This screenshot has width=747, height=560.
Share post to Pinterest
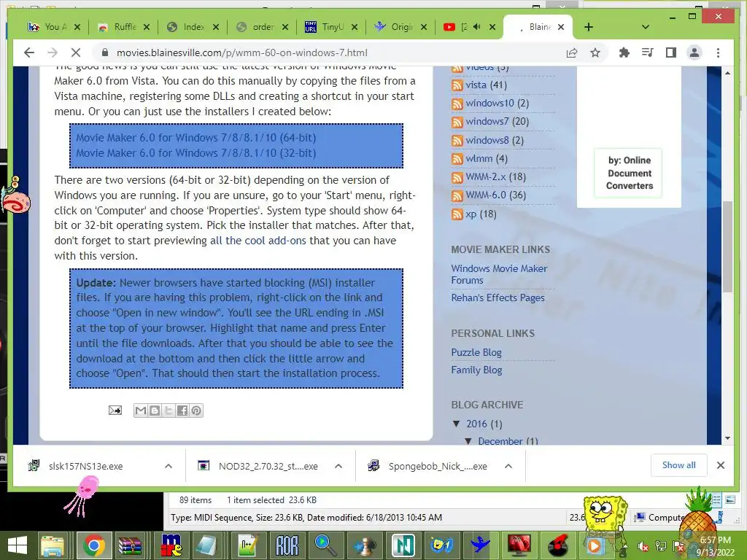pyautogui.click(x=196, y=411)
